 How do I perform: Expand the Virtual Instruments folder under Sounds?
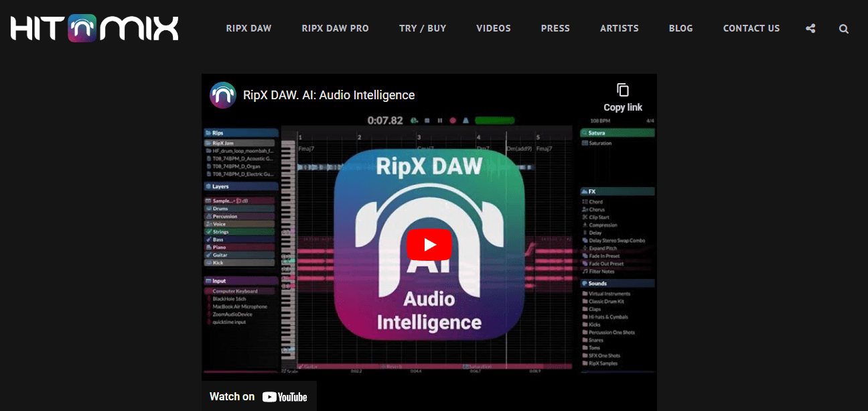point(608,294)
